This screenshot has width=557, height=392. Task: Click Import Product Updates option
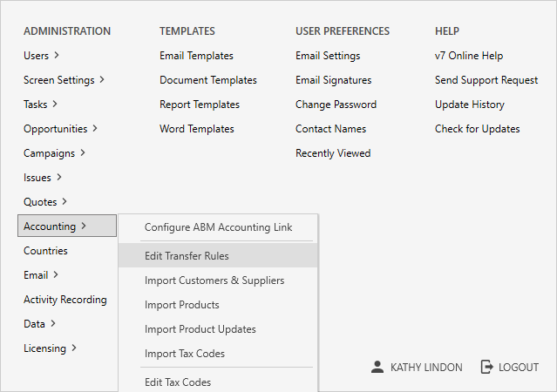tap(200, 329)
